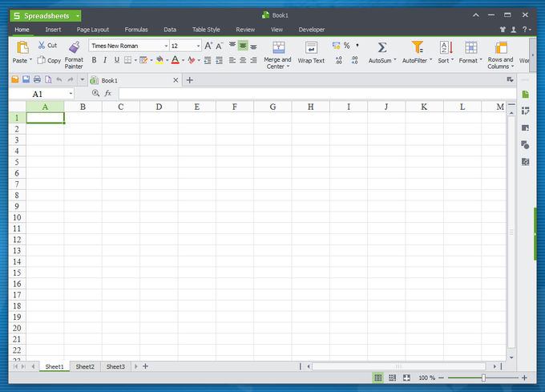This screenshot has width=545, height=392.
Task: Redo the last action
Action: tap(71, 79)
